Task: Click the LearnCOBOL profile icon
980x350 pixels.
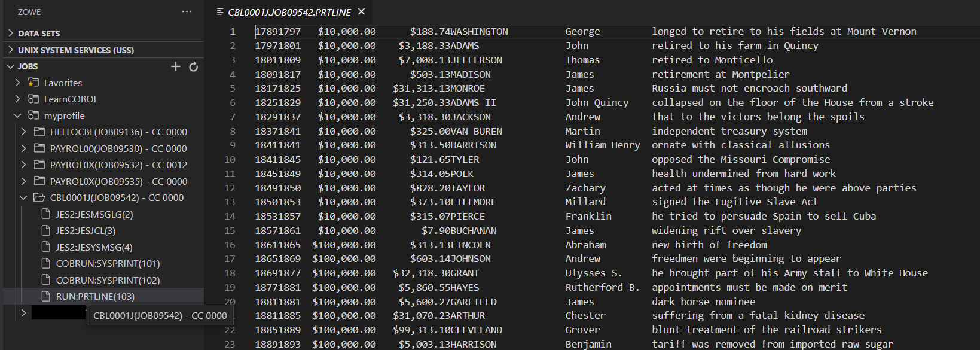Action: click(x=33, y=99)
